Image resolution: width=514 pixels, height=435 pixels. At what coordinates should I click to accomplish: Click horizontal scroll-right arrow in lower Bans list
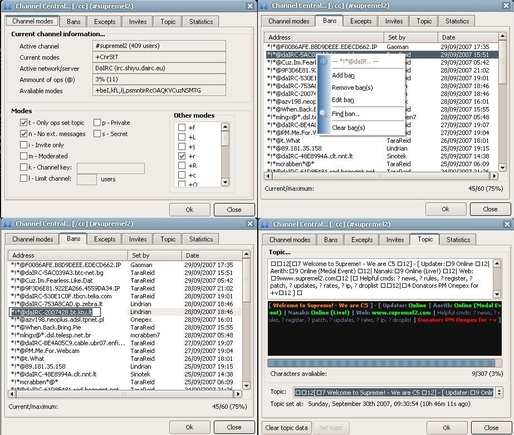coord(238,394)
